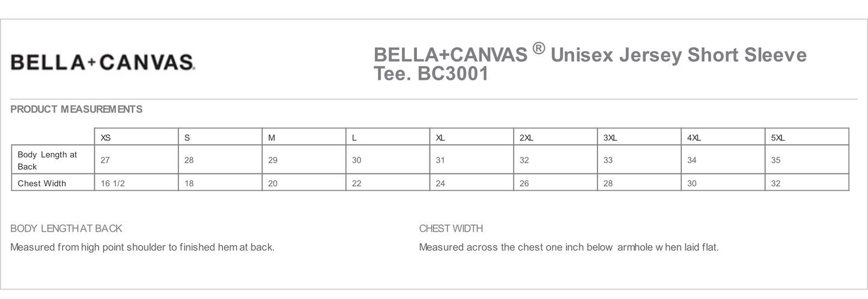Click the chest width value 18 for S

coord(189,183)
